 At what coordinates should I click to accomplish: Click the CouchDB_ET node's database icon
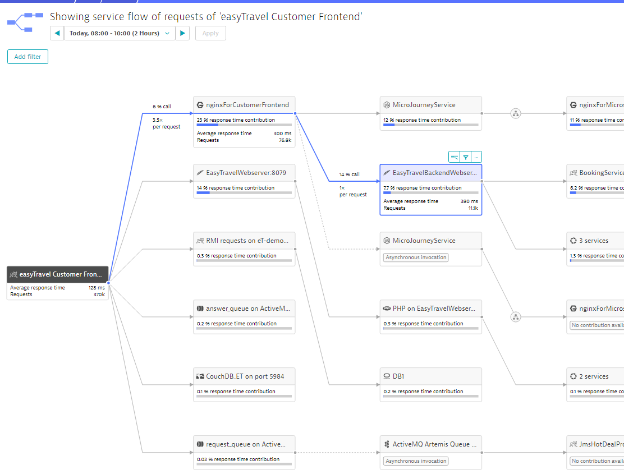[x=201, y=377]
